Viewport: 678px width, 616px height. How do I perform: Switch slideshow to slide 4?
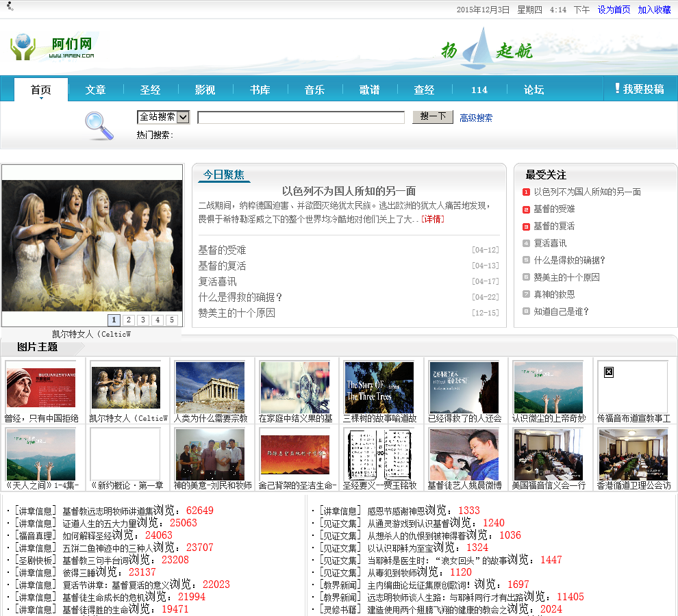point(158,320)
